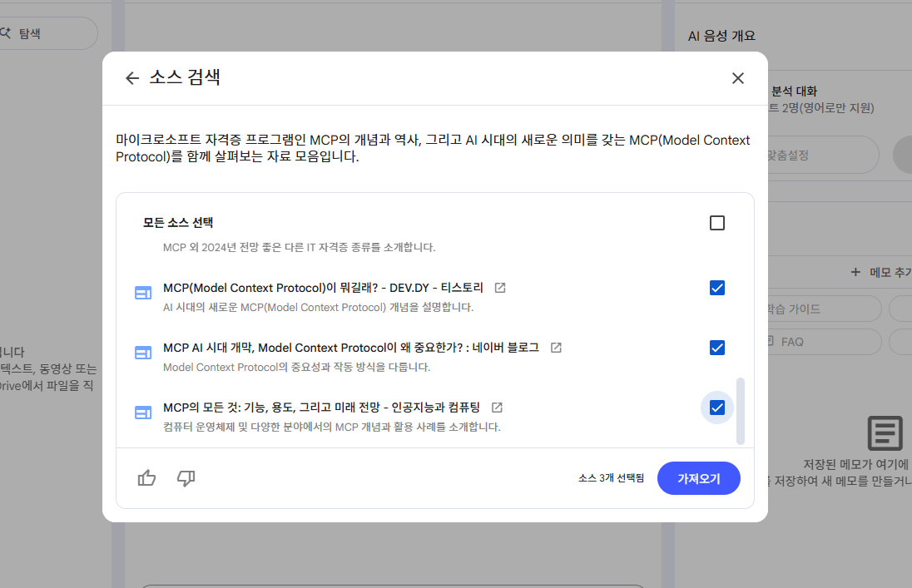
Task: Open external link for 인공지능과 컴퓨팅 source
Action: (x=497, y=408)
